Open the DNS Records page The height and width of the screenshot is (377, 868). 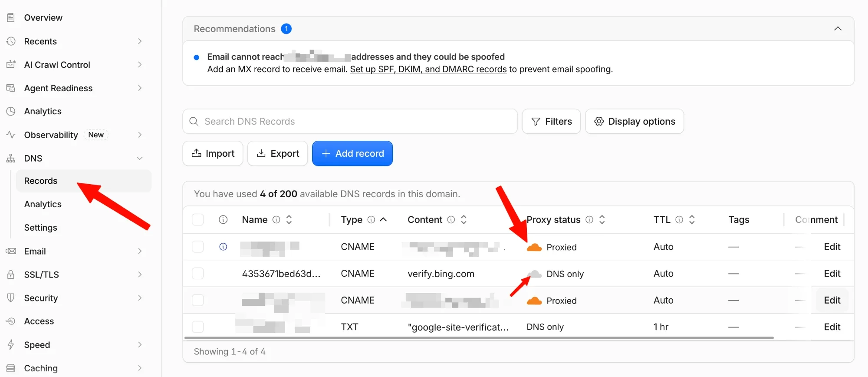tap(84, 181)
